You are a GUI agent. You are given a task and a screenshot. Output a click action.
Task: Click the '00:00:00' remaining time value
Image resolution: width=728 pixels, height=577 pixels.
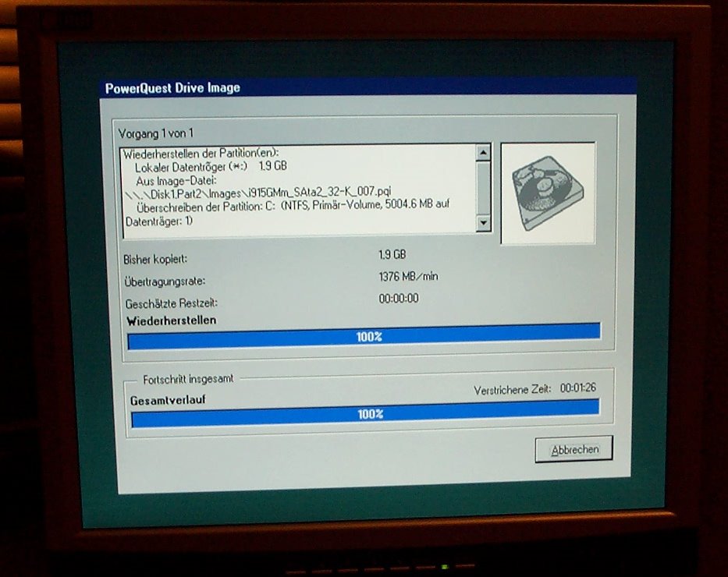click(399, 298)
